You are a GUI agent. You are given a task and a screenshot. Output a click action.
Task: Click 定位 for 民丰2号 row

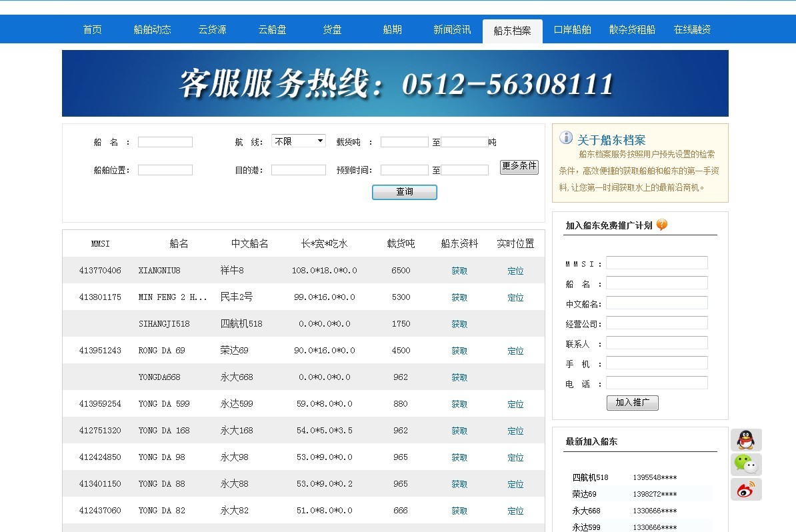coord(515,297)
